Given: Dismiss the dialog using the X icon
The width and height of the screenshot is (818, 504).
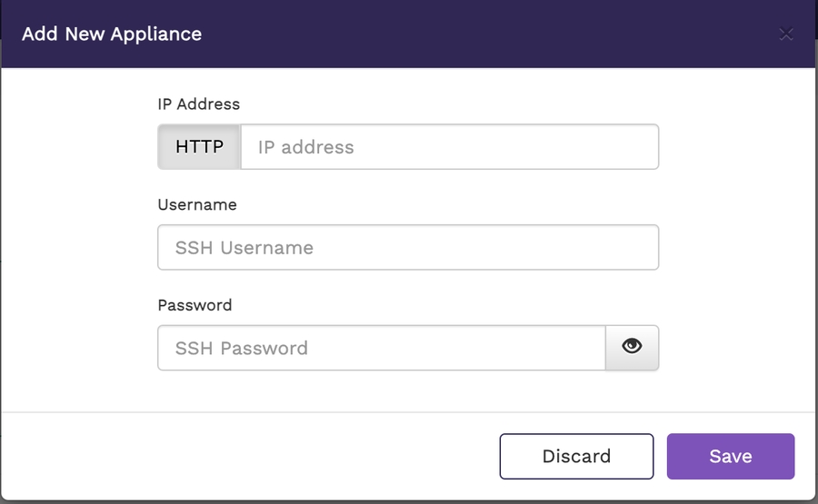Looking at the screenshot, I should [786, 35].
